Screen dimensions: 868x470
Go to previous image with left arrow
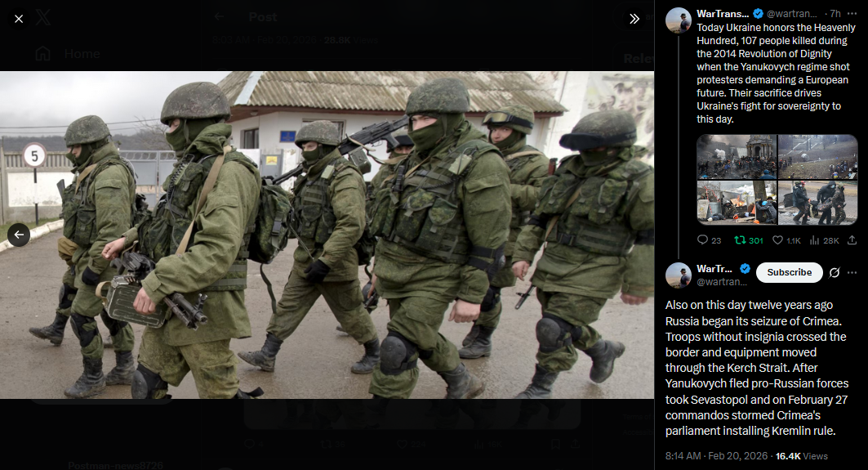[x=19, y=235]
